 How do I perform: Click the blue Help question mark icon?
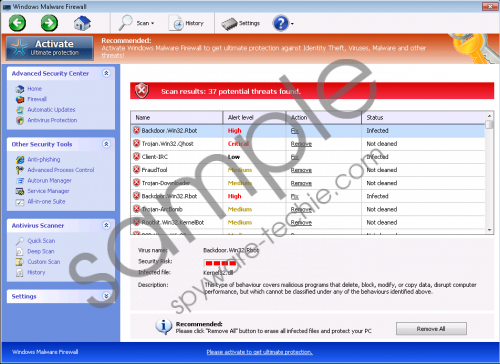(281, 23)
